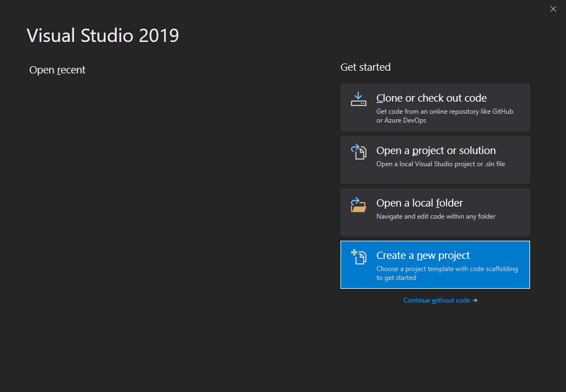566x392 pixels.
Task: Choose the Open a project or solution title
Action: tap(436, 151)
